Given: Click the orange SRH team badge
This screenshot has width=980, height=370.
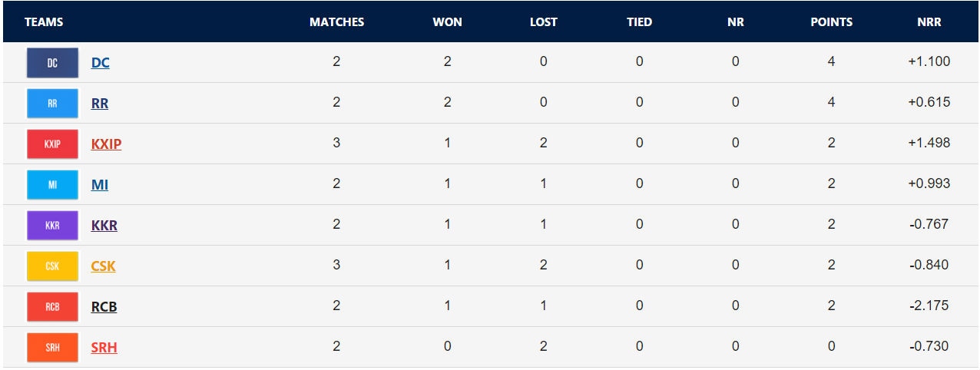Looking at the screenshot, I should coord(52,348).
